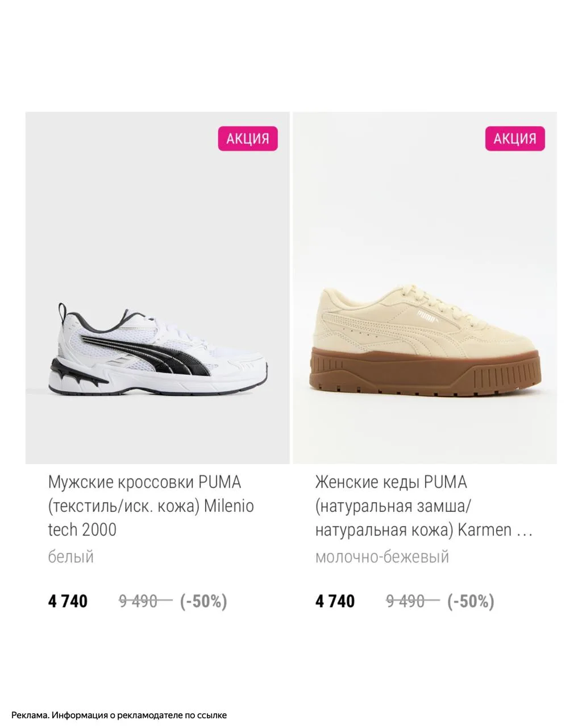Click crossed-out 9 490 price under Karmen
The height and width of the screenshot is (728, 582).
[x=412, y=601]
